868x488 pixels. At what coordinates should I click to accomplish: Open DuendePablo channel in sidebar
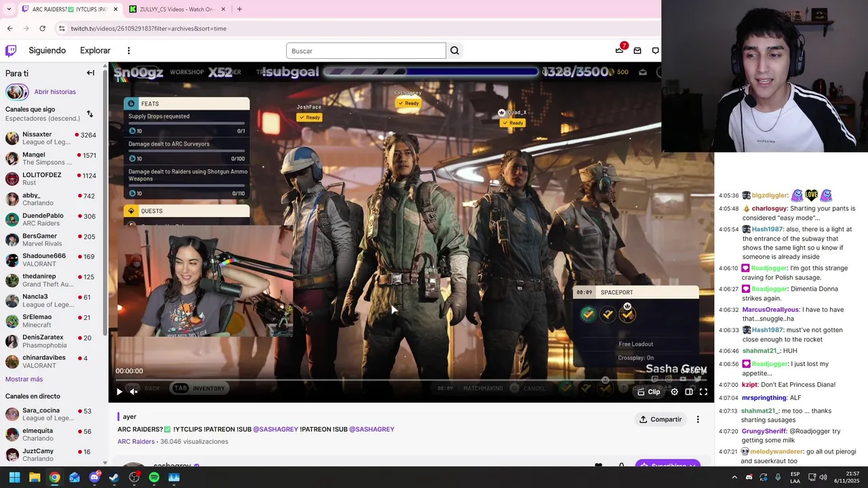51,220
